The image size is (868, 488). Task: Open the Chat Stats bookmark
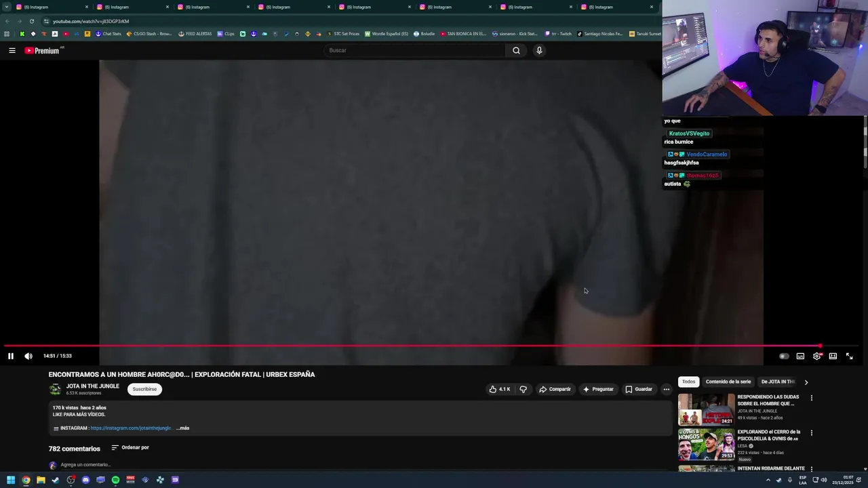[108, 34]
